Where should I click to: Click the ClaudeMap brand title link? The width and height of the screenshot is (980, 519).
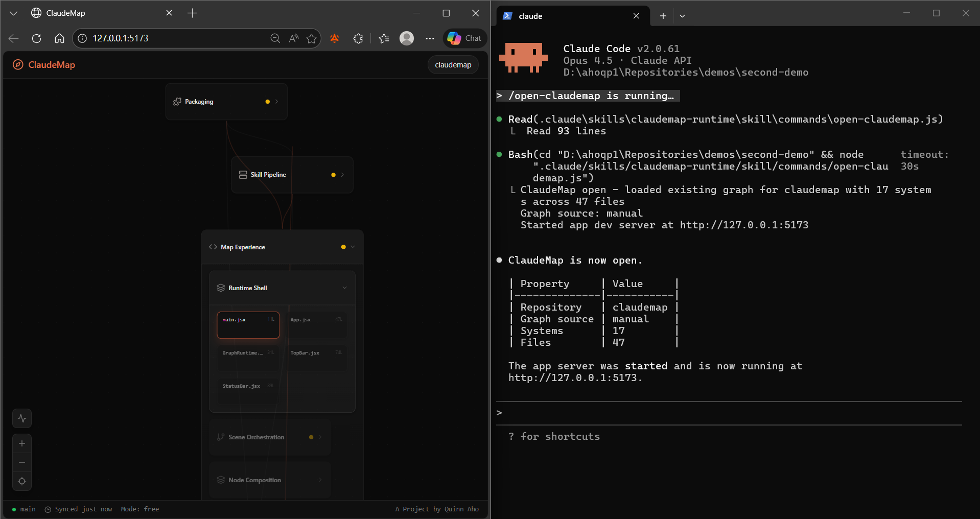52,65
